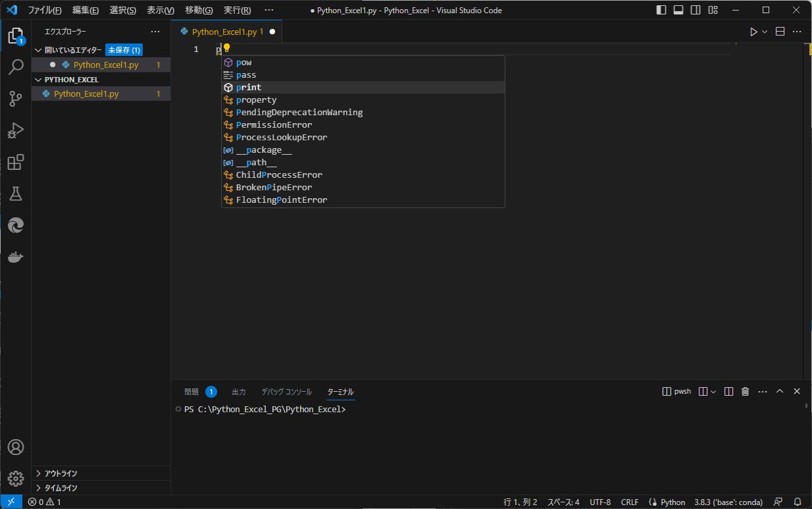
Task: Choose ProcessLookupError suggestion
Action: click(363, 138)
